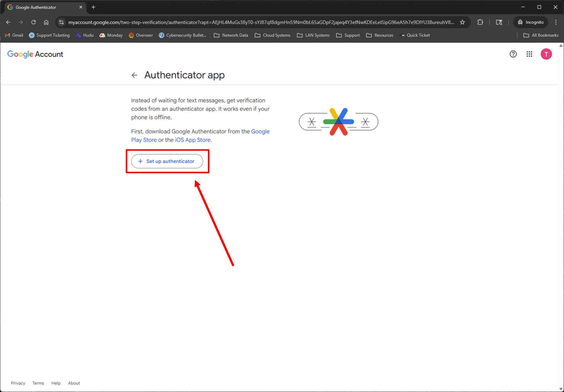Follow the iOS App Store link

192,140
